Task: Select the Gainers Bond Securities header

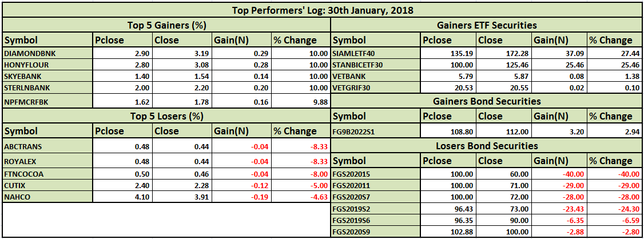Action: [486, 101]
